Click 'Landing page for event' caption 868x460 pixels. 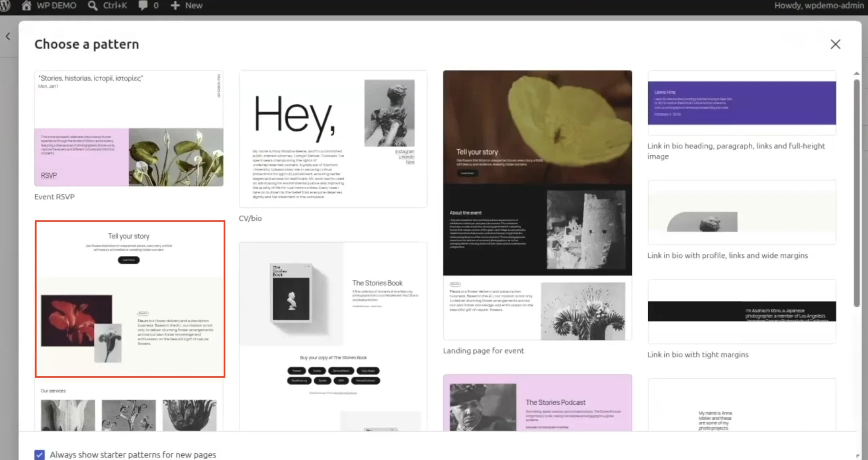pyautogui.click(x=483, y=351)
